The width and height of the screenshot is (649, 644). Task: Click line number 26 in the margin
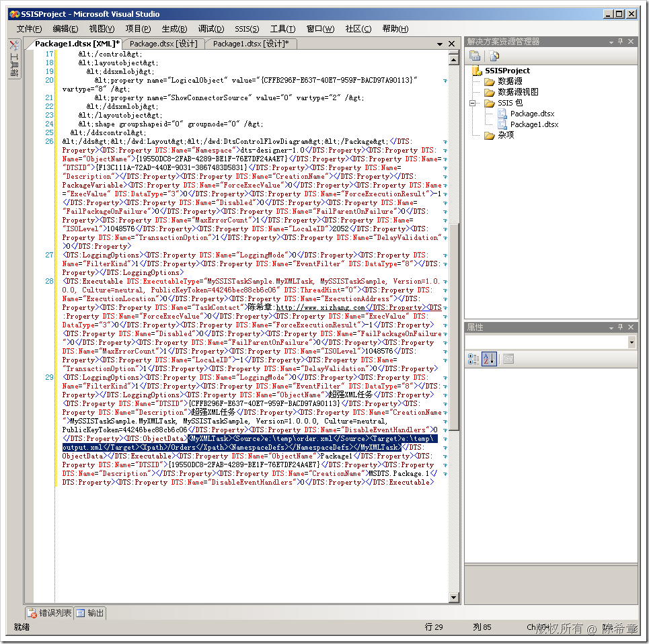tap(49, 141)
